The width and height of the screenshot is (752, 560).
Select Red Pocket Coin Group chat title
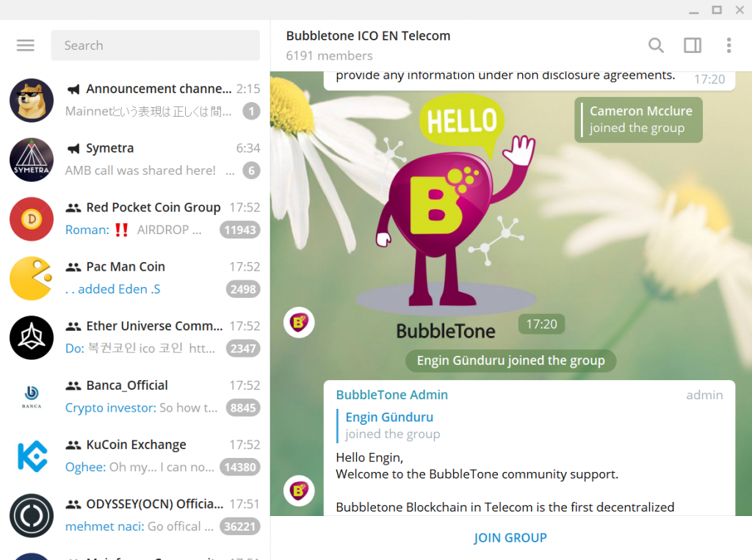pyautogui.click(x=153, y=208)
